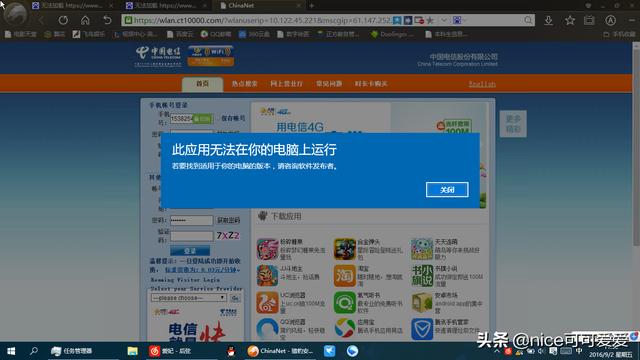Click the WiFi logo badge in header
Image resolution: width=640 pixels, height=360 pixels.
coord(211,56)
